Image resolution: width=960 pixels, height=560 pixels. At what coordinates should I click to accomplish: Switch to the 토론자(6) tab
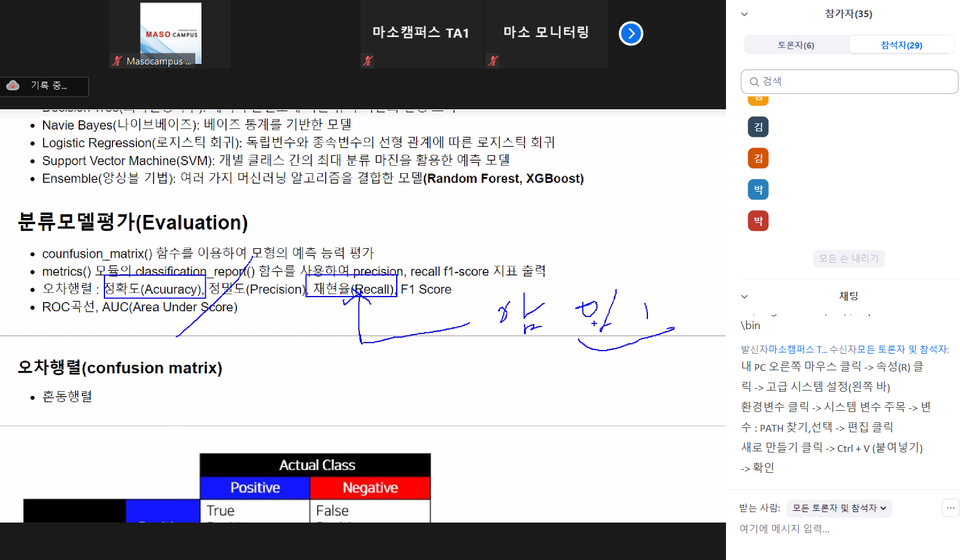796,45
